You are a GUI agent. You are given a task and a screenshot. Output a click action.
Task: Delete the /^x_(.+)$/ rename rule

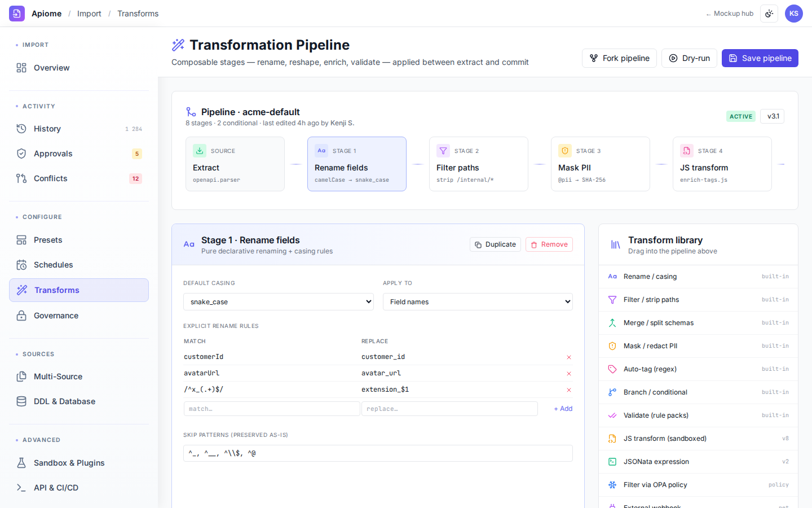tap(569, 390)
